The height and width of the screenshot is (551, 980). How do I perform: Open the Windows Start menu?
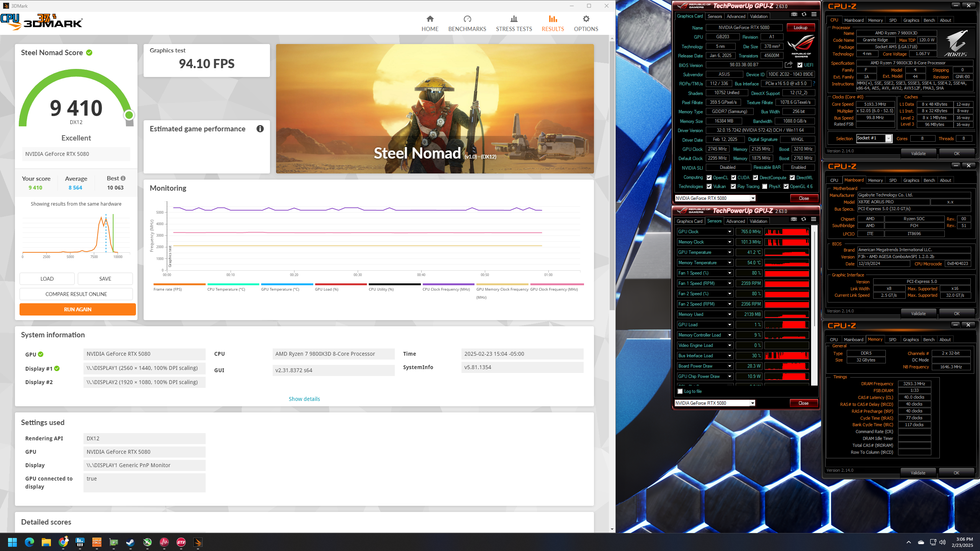12,542
